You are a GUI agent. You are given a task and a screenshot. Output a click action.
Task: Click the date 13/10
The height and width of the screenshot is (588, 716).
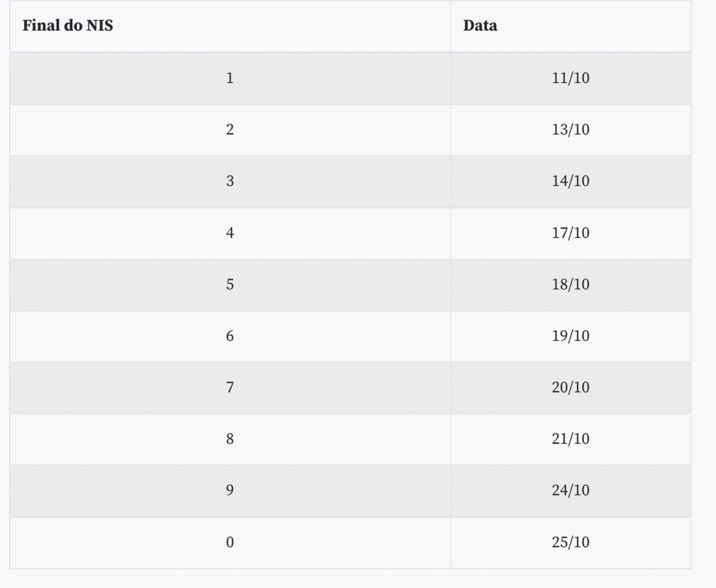click(570, 130)
